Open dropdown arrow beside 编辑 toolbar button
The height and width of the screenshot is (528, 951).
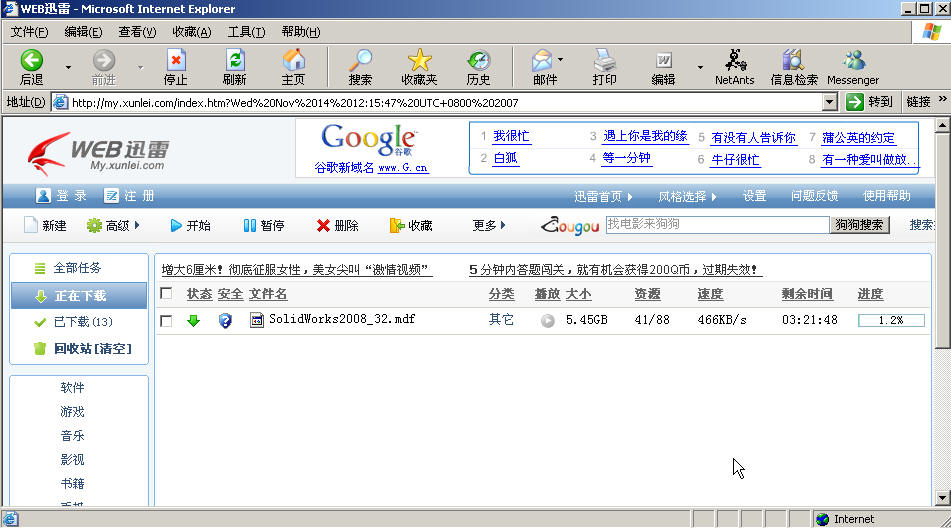pyautogui.click(x=701, y=67)
